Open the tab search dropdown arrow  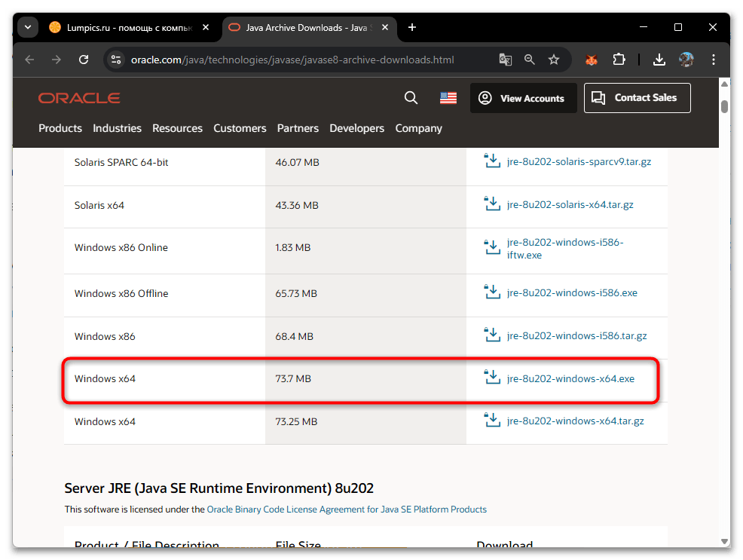28,27
